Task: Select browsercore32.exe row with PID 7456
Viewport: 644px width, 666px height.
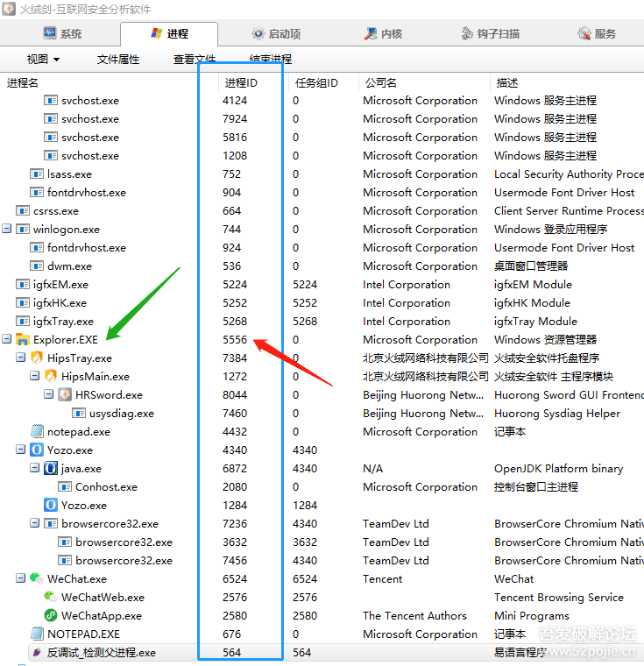Action: point(322,560)
